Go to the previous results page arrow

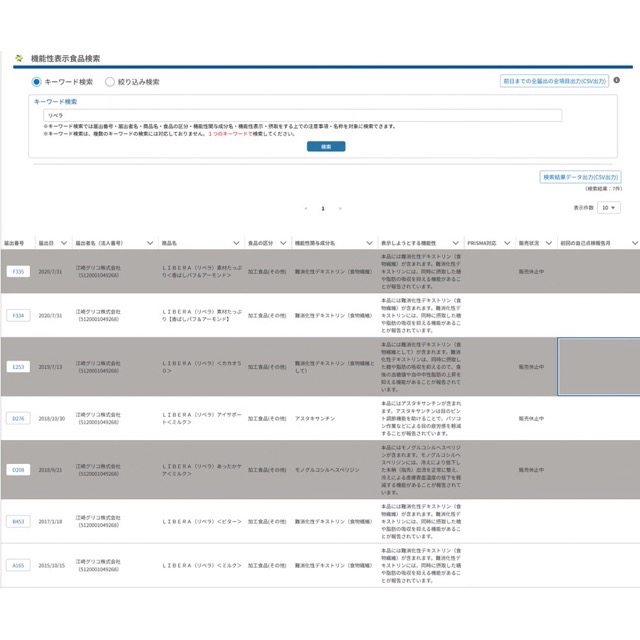[x=305, y=208]
